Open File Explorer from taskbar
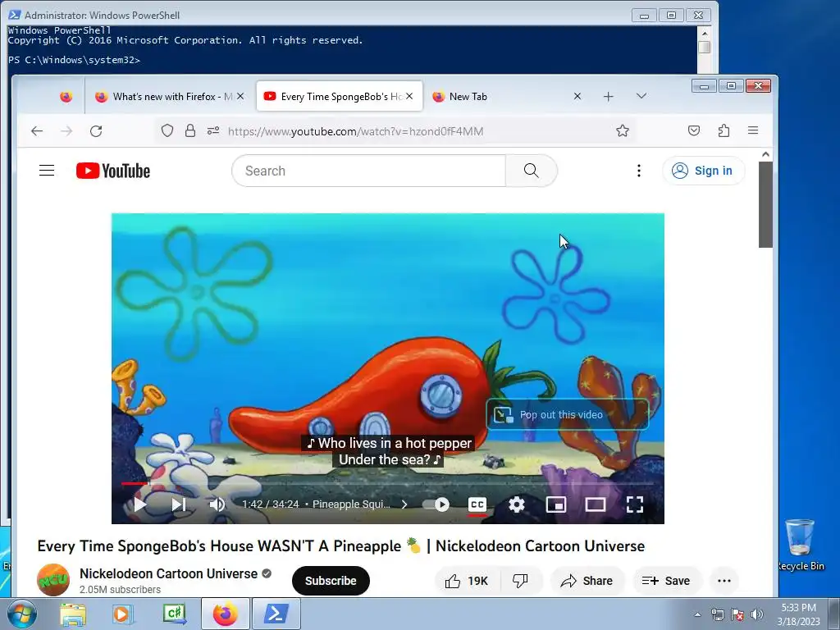 pyautogui.click(x=73, y=614)
